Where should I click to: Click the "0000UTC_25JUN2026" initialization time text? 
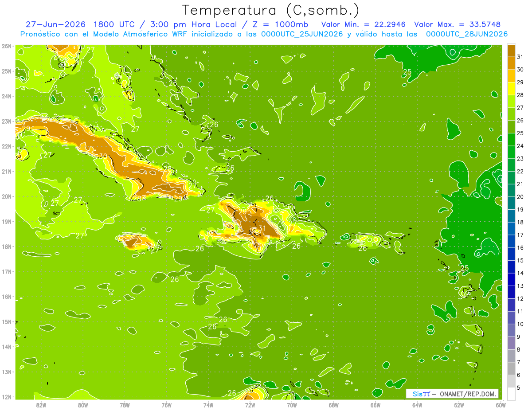click(x=302, y=34)
